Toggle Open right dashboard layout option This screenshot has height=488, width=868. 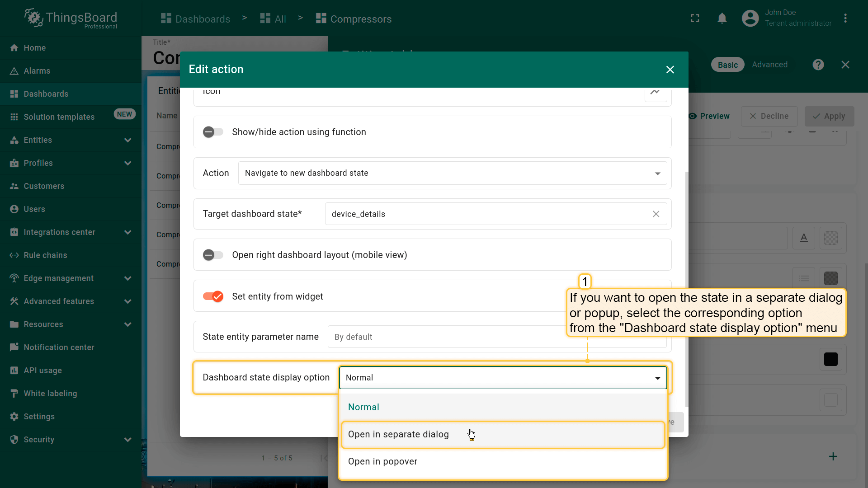(x=213, y=255)
